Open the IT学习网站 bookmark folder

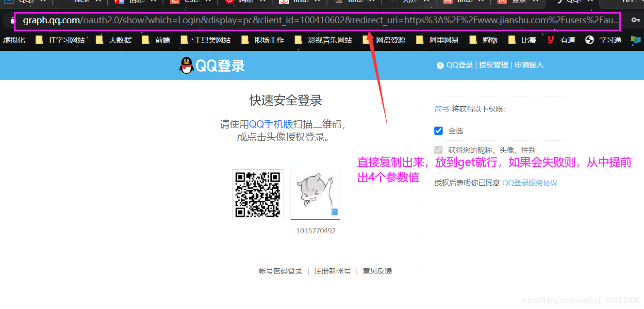coord(60,40)
